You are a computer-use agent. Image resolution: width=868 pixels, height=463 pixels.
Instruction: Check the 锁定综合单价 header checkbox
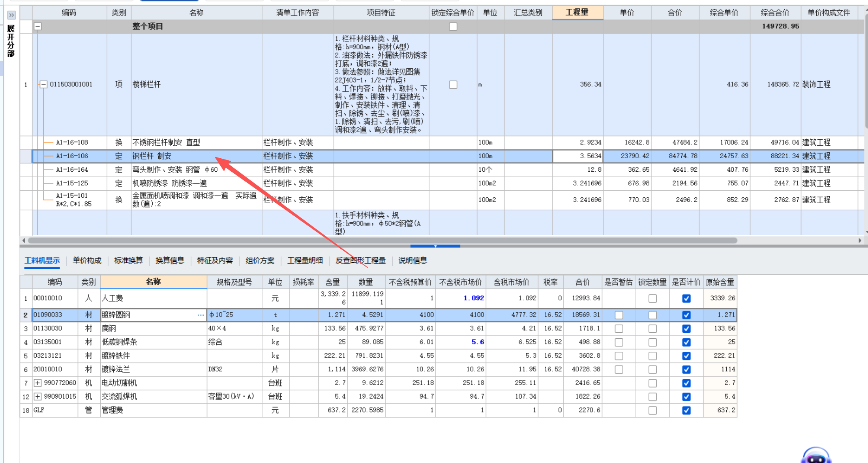(x=453, y=26)
